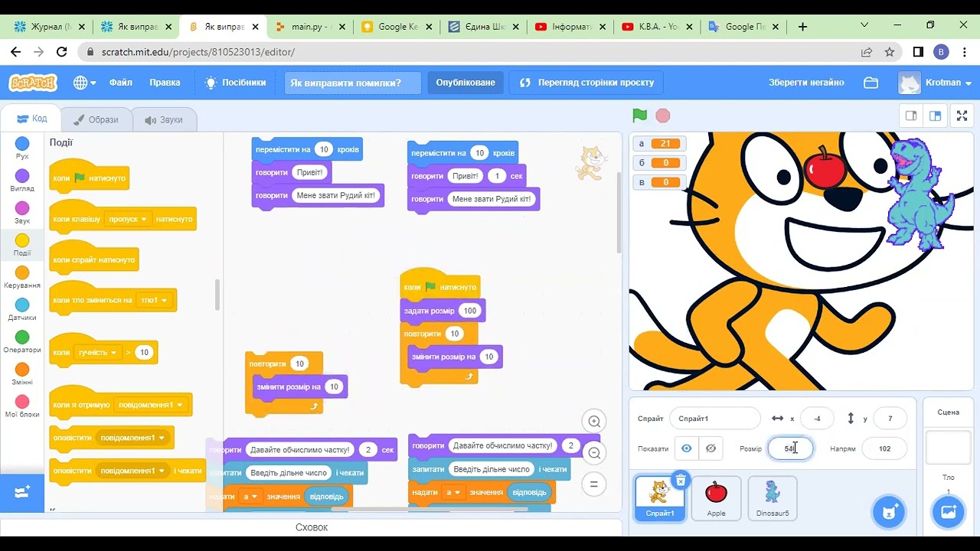Screen dimensions: 980x551
Task: Switch to the main.py browser tab
Action: 310,26
